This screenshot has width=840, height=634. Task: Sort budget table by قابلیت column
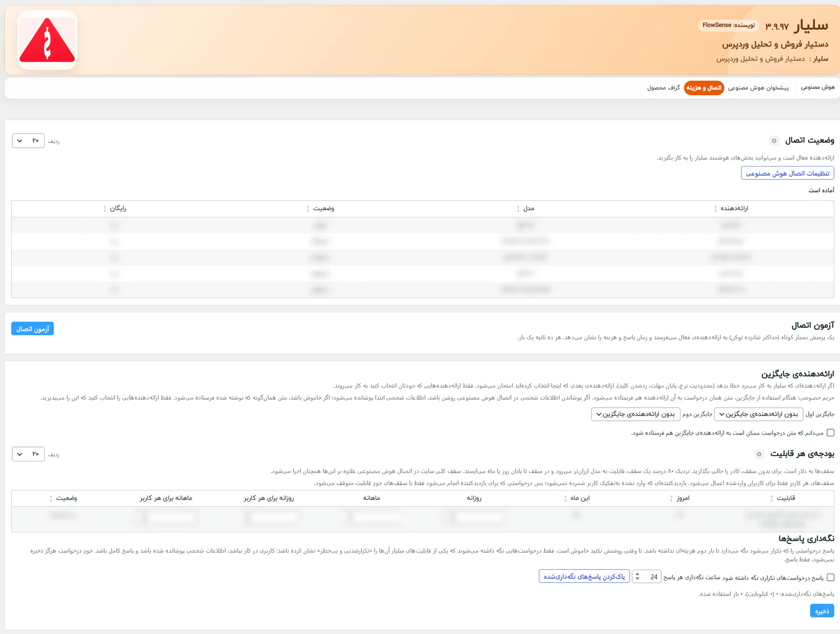coord(783,498)
